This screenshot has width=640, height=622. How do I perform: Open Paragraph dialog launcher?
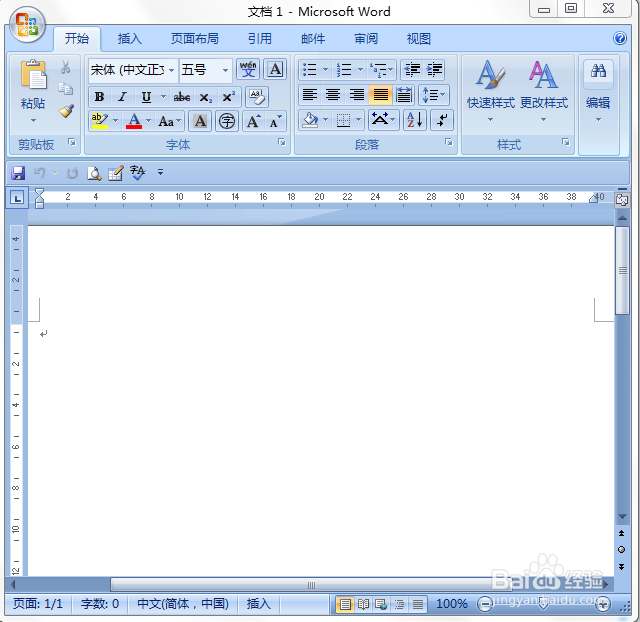[449, 142]
